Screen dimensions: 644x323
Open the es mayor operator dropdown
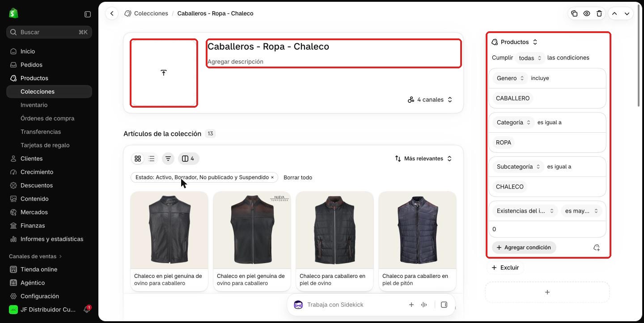coord(581,211)
